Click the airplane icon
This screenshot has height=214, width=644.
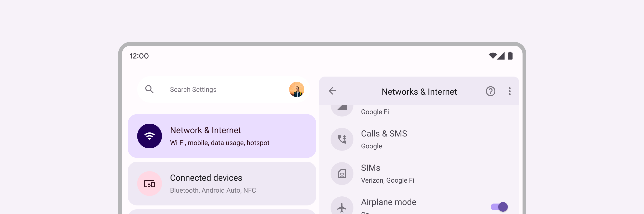coord(342,207)
